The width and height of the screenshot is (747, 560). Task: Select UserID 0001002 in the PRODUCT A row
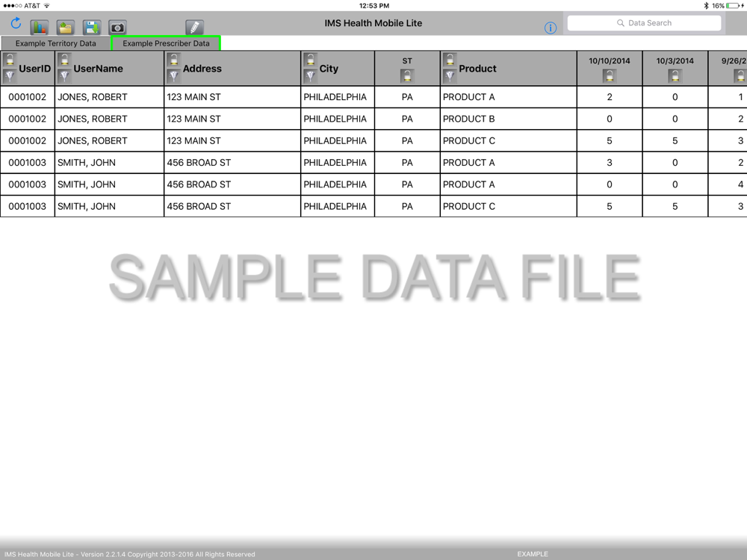pos(27,97)
